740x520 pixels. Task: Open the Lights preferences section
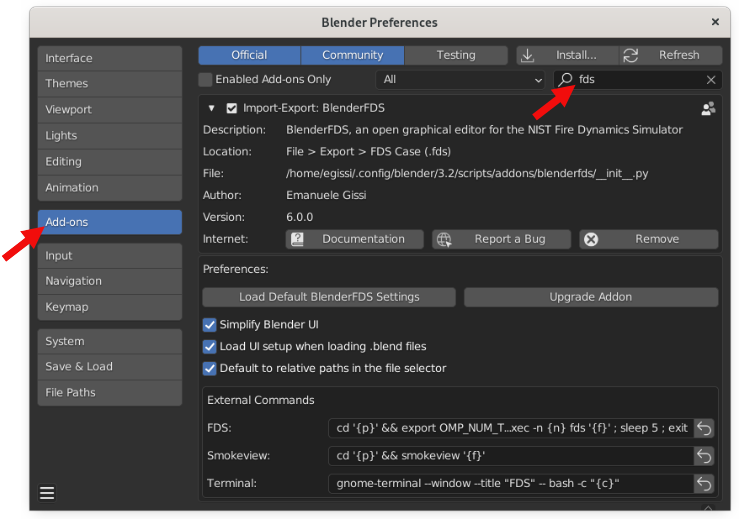(x=109, y=136)
